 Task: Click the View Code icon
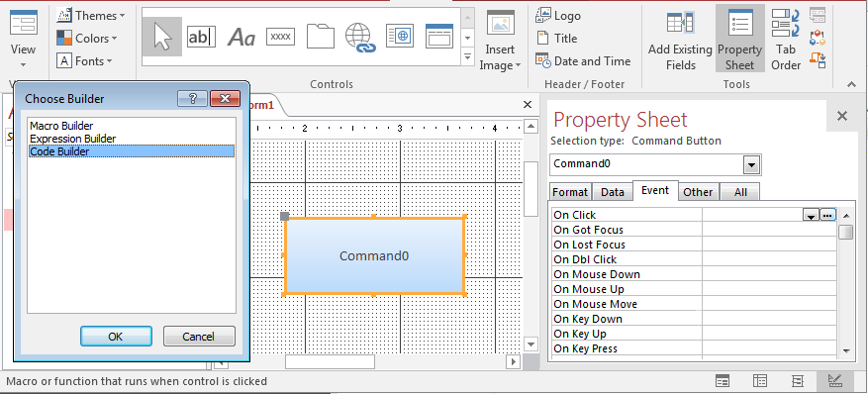coord(818,38)
